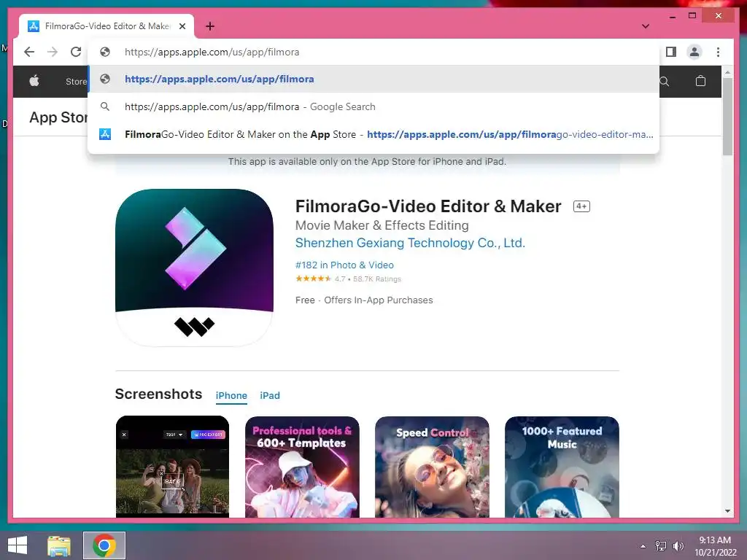Click the forward navigation arrow
The height and width of the screenshot is (560, 747).
[x=53, y=52]
